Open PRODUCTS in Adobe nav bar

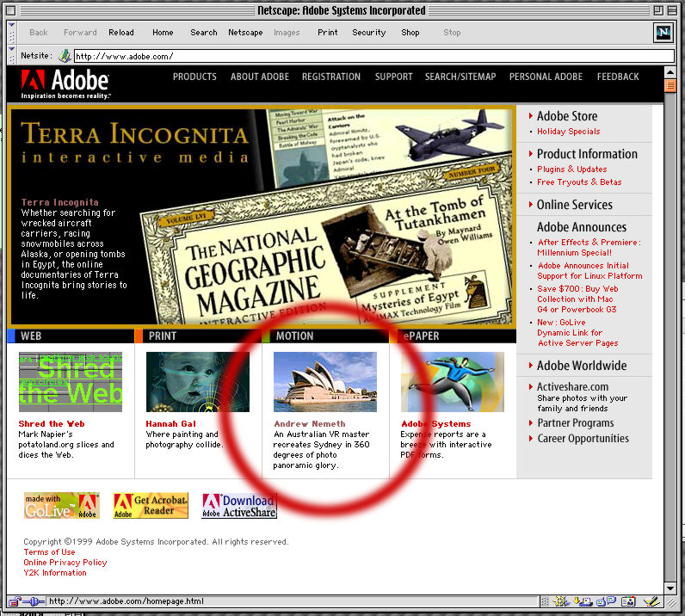[x=194, y=77]
